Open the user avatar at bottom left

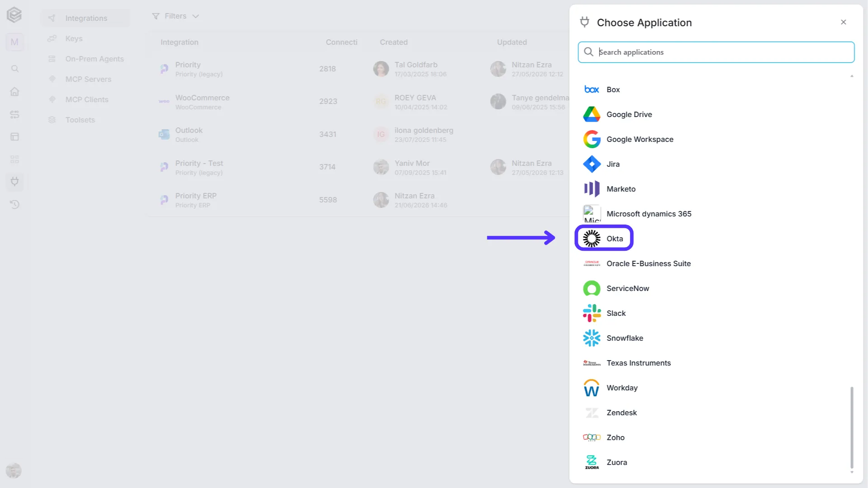click(x=14, y=470)
